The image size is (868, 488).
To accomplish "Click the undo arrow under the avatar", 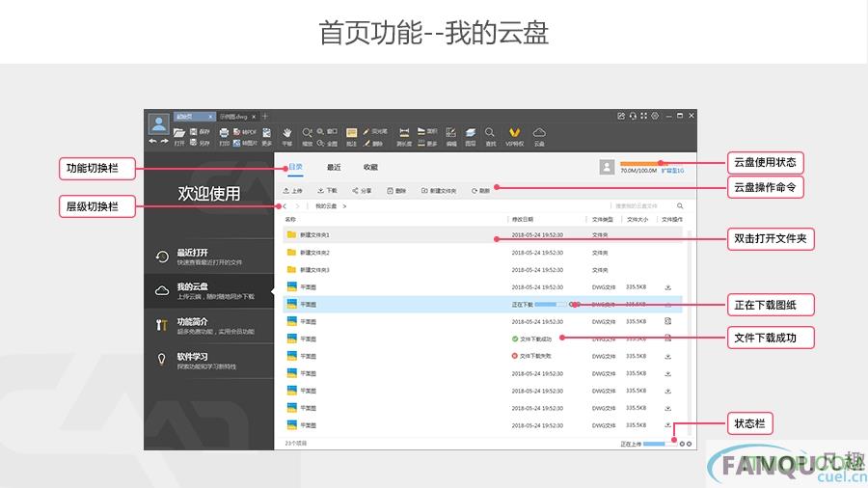I will (152, 142).
